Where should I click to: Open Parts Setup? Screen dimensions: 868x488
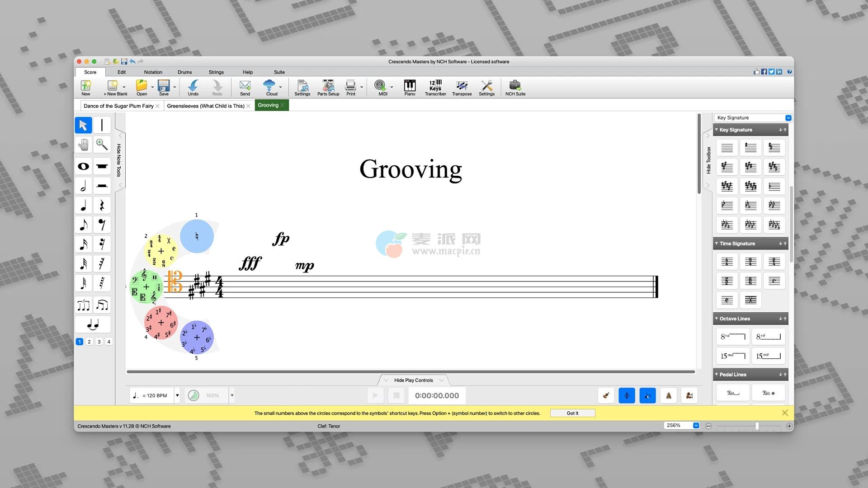(x=328, y=88)
